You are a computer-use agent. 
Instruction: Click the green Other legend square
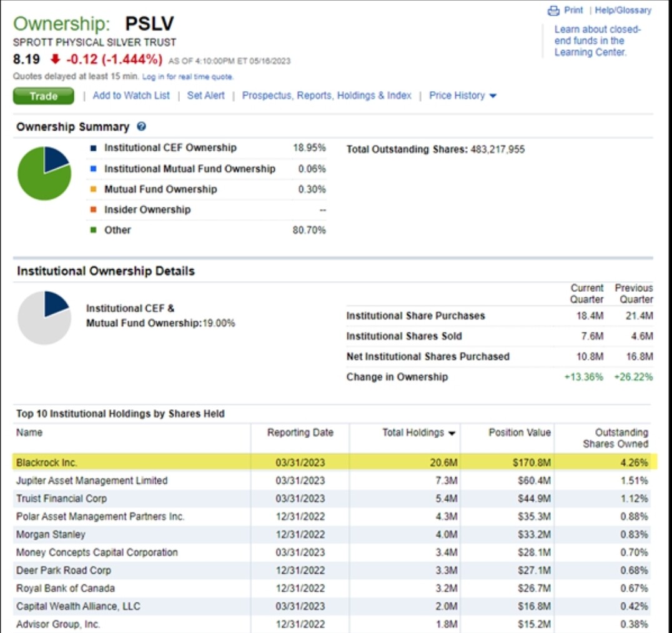tap(94, 230)
